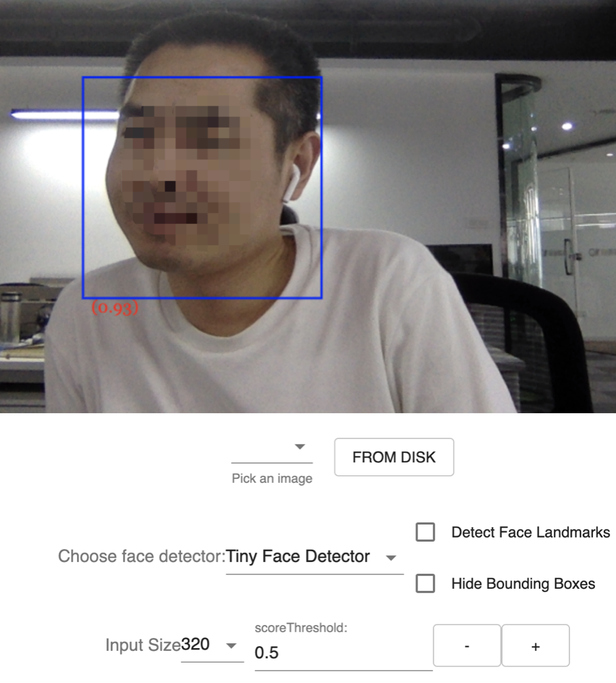616x683 pixels.
Task: Select the 0.5 threshold value text
Action: (x=266, y=653)
